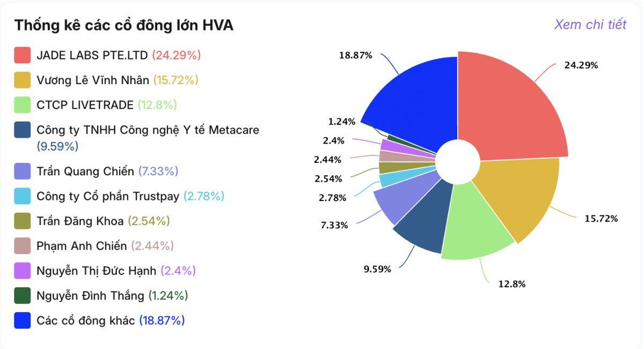Click the periwinkle Trần Quang Chiến swatch
Screen dimensions: 644x349
coord(23,172)
